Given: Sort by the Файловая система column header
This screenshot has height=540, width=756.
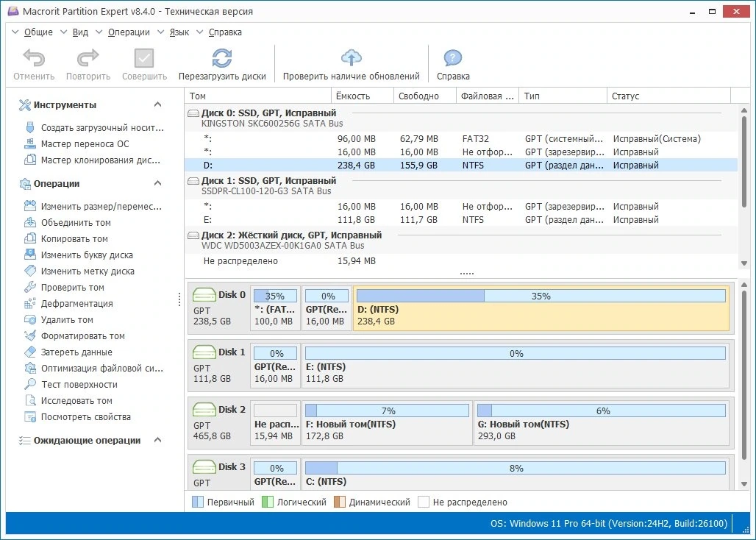Looking at the screenshot, I should [488, 96].
